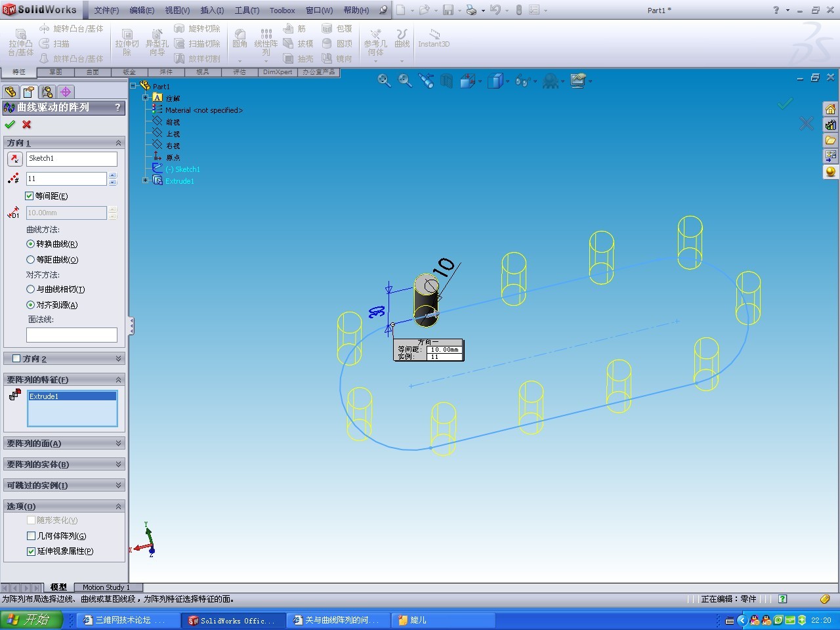Expand the 可跳过的实例 section
This screenshot has height=630, width=840.
coord(119,486)
